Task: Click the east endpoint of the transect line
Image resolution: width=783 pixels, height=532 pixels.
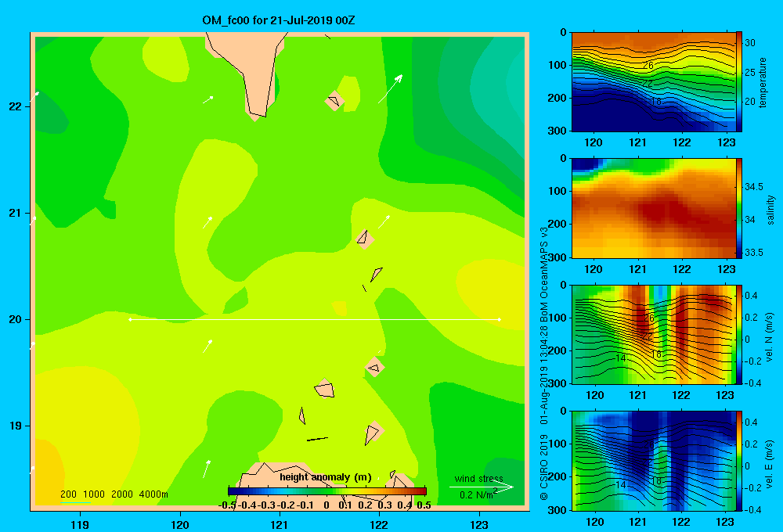Action: click(x=499, y=319)
